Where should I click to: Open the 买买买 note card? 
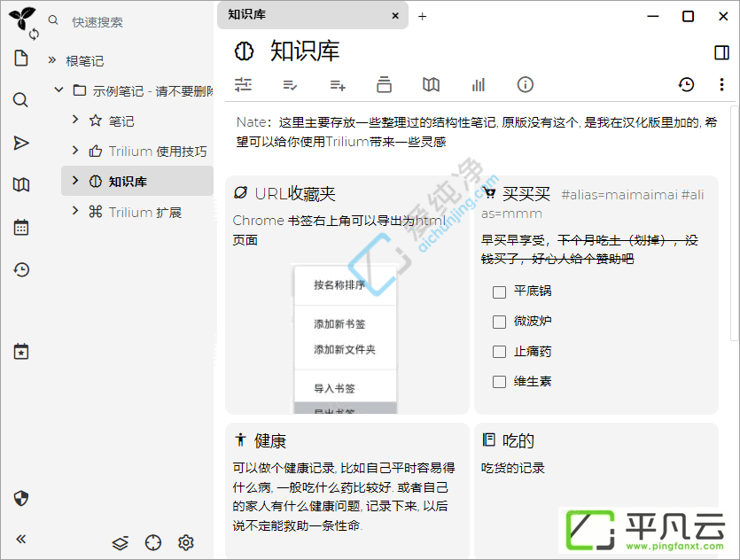(x=526, y=194)
